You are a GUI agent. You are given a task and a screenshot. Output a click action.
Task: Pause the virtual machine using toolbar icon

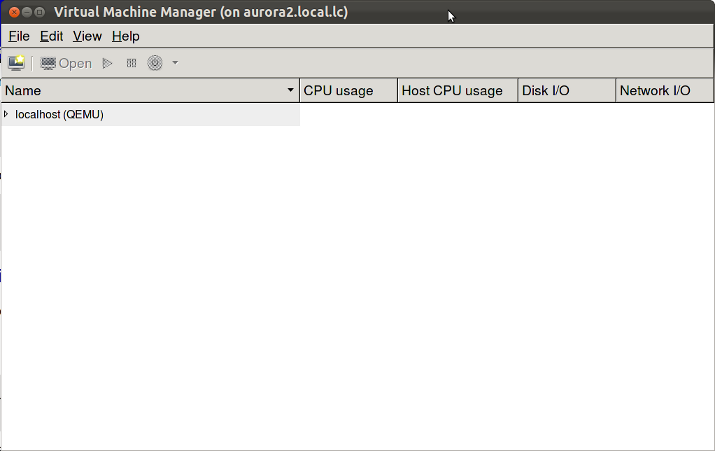point(131,63)
